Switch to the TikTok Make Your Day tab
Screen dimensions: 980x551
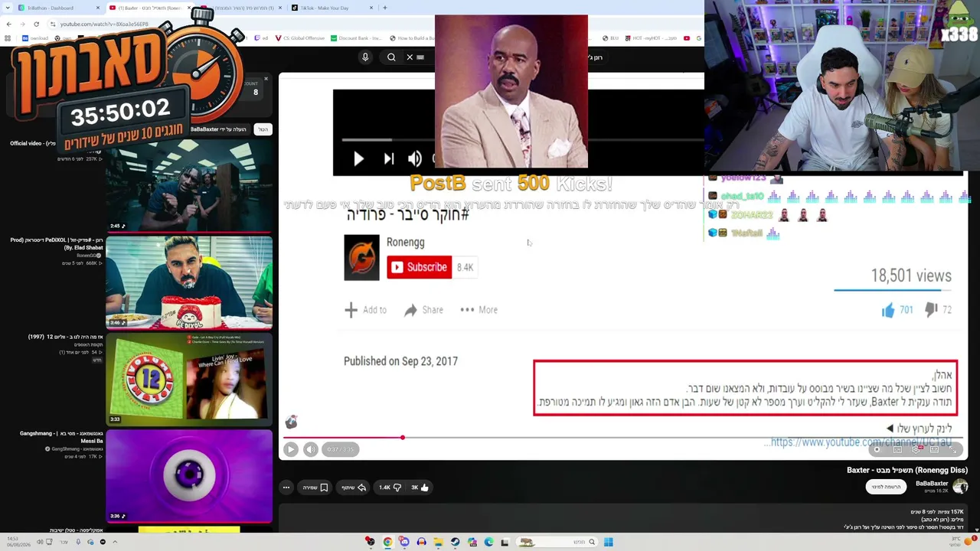[333, 8]
